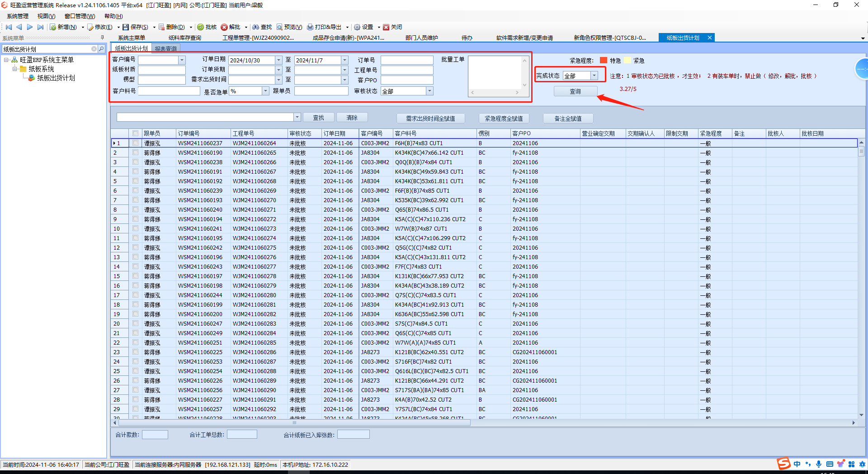This screenshot has width=868, height=474.
Task: Switch to the 部门人员维护 tab
Action: coord(422,38)
